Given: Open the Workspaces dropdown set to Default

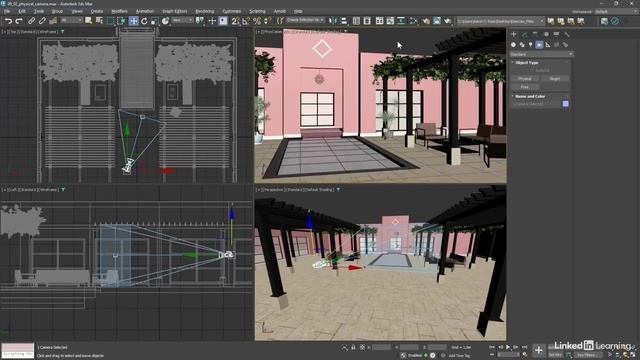Looking at the screenshot, I should point(616,12).
